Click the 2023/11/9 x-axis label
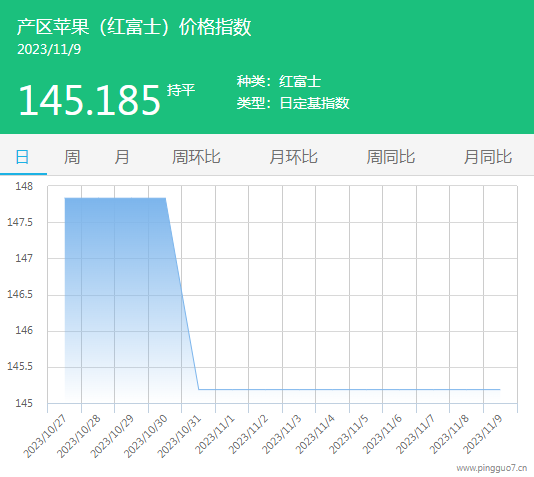Viewport: 534px width, 477px height. (x=483, y=434)
